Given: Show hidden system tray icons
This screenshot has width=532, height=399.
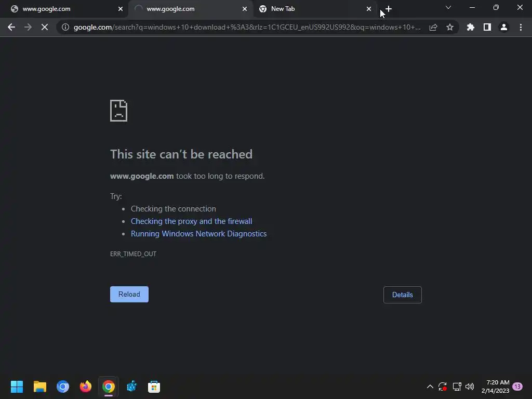Looking at the screenshot, I should [x=430, y=387].
